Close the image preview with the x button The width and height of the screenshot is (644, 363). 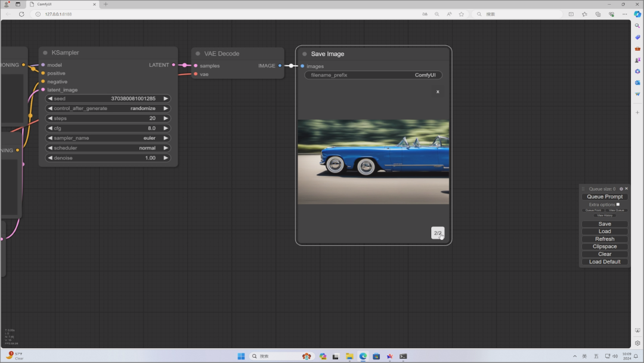(438, 91)
